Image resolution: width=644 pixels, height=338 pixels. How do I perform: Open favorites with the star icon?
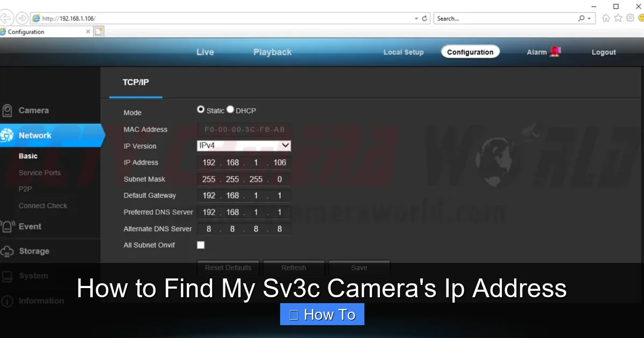pos(618,18)
